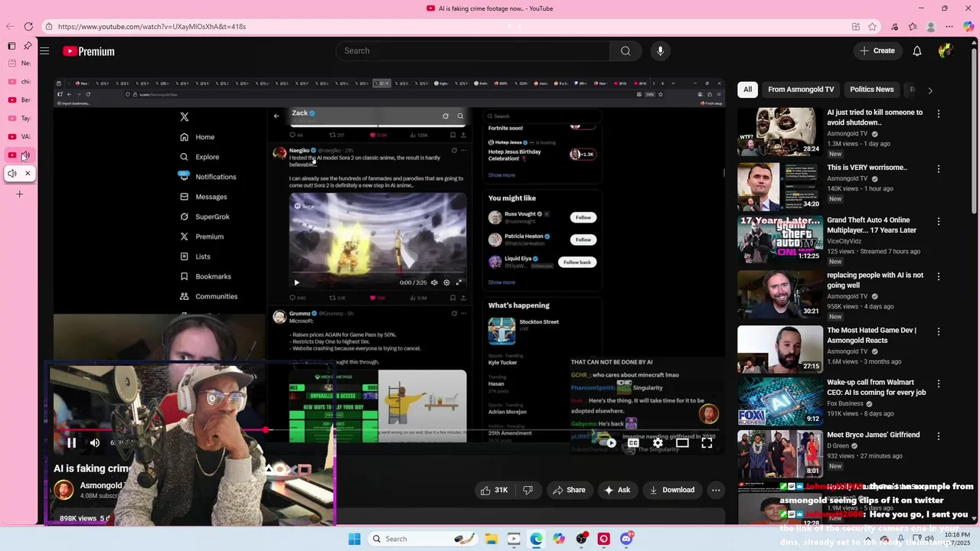Click the browser address bar URL
Viewport: 980px width, 551px height.
click(x=152, y=27)
